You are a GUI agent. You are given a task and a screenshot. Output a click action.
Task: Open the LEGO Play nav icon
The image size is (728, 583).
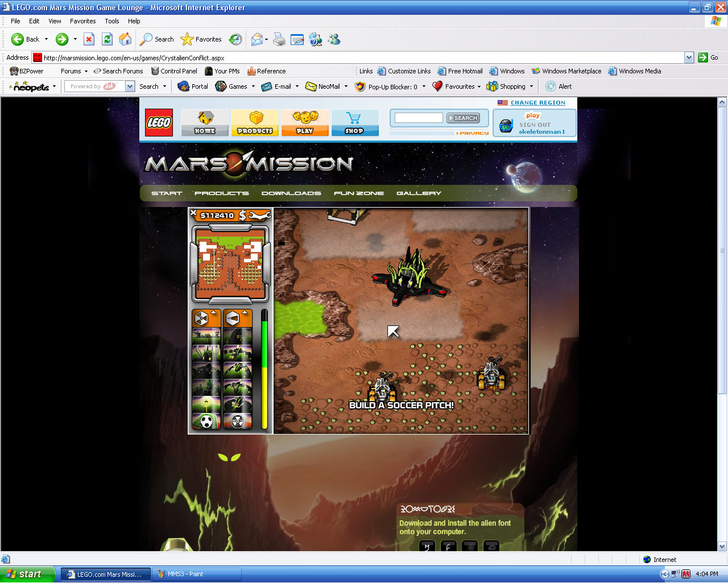click(305, 123)
